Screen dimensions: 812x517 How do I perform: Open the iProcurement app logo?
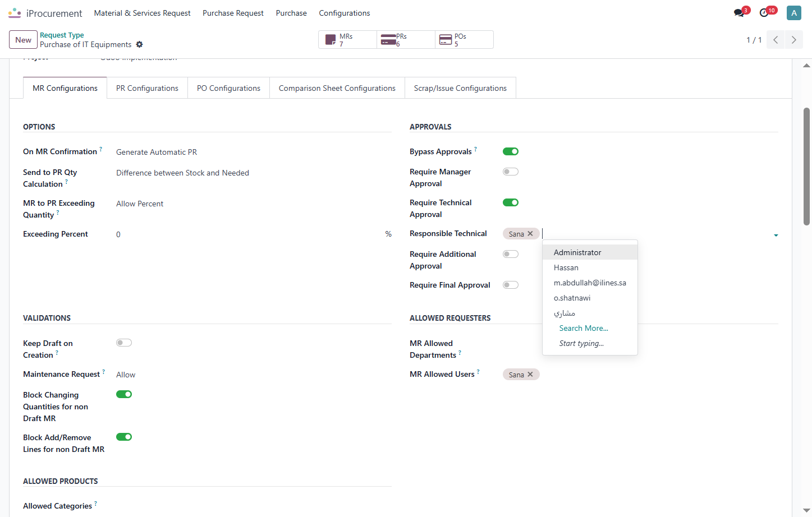tap(15, 13)
